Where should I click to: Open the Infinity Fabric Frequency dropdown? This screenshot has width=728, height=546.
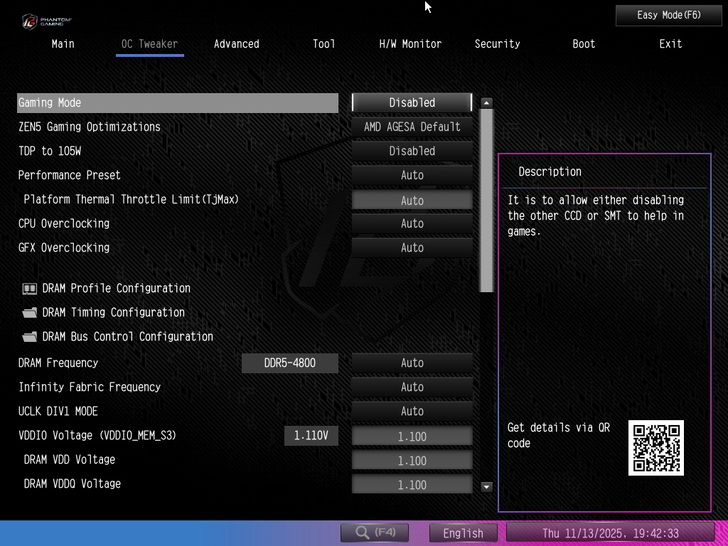(x=412, y=387)
